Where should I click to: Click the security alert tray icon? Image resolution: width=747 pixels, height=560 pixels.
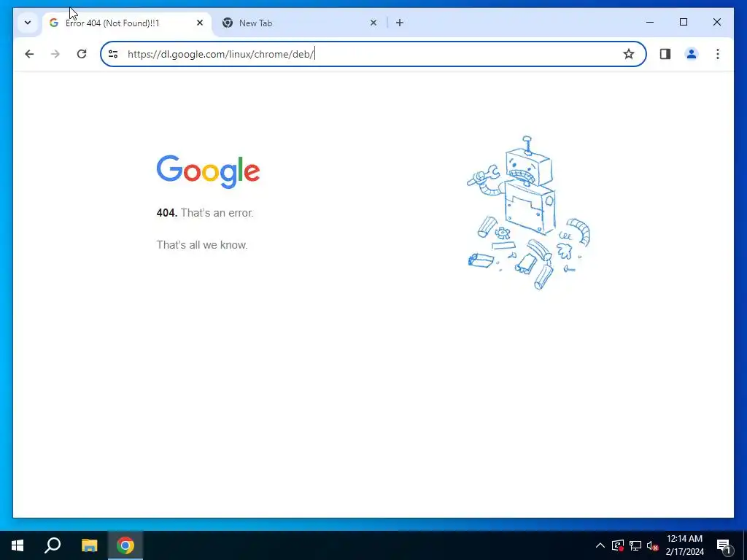[x=617, y=545]
